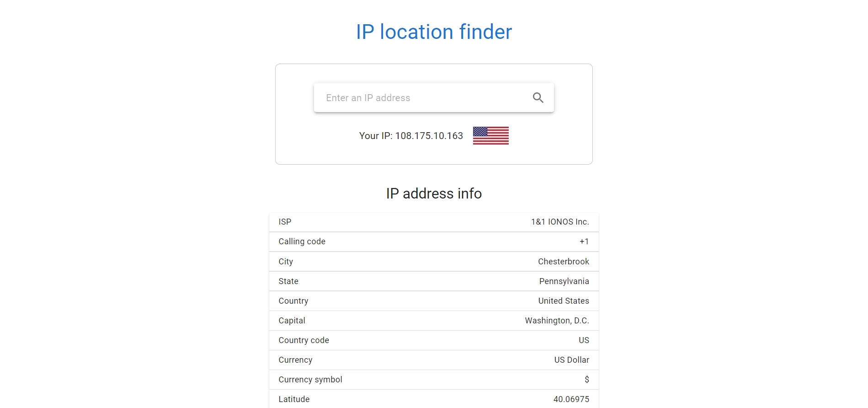Viewport: 868px width, 408px height.
Task: Click the Washington, D.C. capital value
Action: [557, 321]
